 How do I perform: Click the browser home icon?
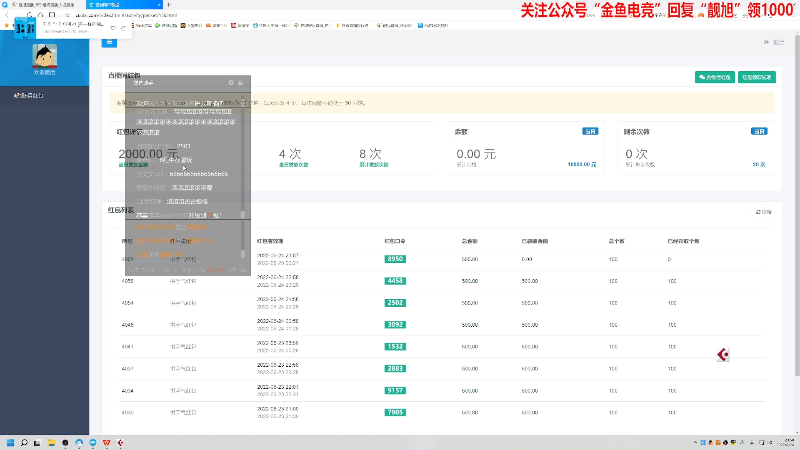click(40, 15)
